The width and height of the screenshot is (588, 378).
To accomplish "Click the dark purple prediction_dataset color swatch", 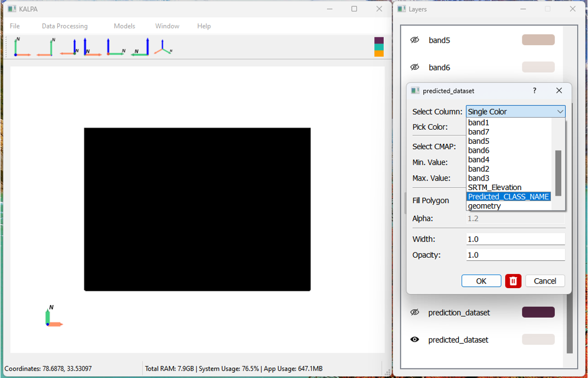I will 538,312.
